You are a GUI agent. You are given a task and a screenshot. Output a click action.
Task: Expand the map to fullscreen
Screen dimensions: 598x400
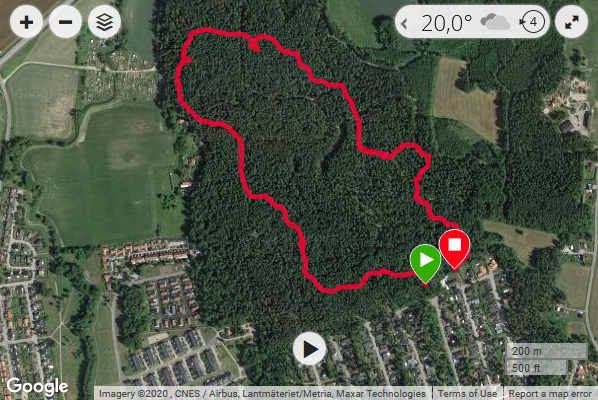571,22
